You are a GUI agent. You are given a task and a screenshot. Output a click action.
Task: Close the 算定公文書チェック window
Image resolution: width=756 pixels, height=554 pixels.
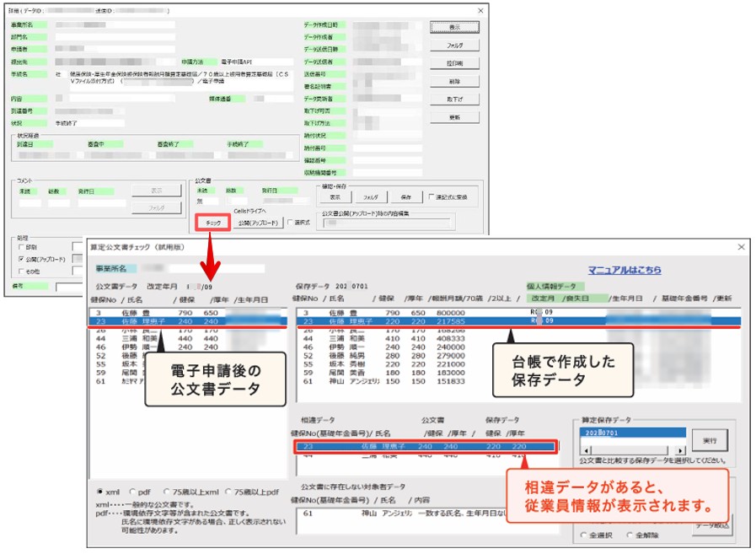point(741,247)
